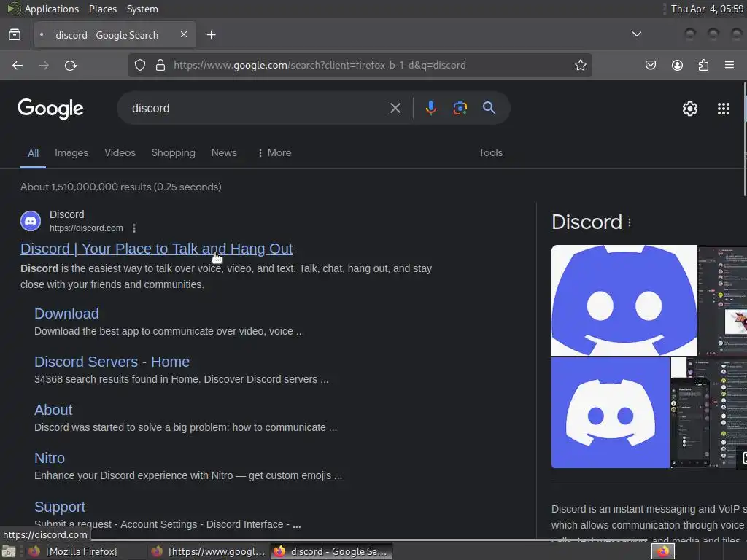Reload the current page
This screenshot has height=560, width=747.
pyautogui.click(x=71, y=65)
